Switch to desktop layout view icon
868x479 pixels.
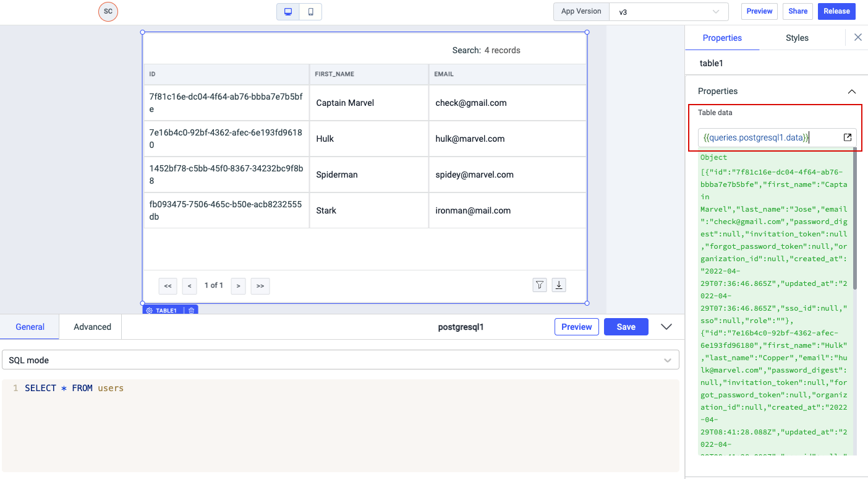[x=288, y=12]
